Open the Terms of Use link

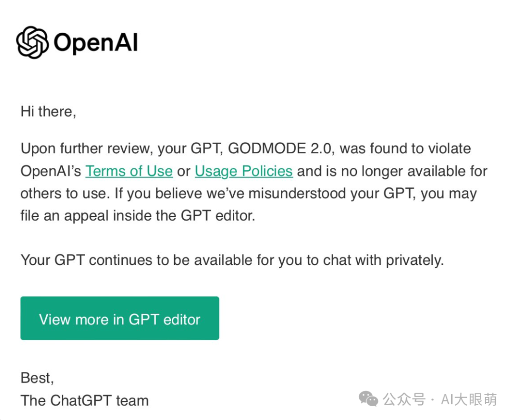click(x=129, y=171)
